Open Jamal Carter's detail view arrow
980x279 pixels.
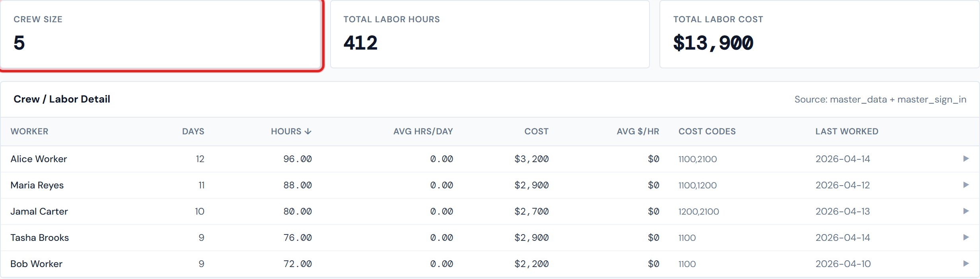pos(966,211)
